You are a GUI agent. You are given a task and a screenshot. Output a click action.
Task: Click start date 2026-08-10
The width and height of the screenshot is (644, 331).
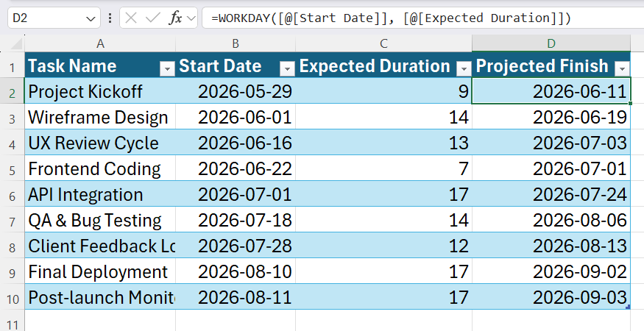pos(236,271)
